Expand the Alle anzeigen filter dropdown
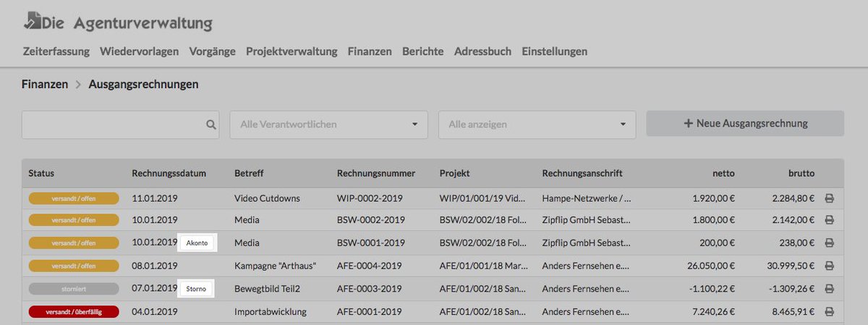The image size is (868, 325). point(537,124)
